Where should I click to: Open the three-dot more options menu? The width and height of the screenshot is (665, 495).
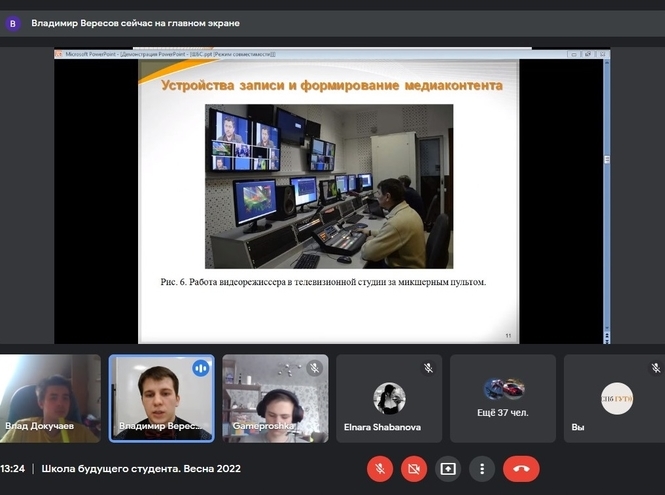pyautogui.click(x=482, y=468)
